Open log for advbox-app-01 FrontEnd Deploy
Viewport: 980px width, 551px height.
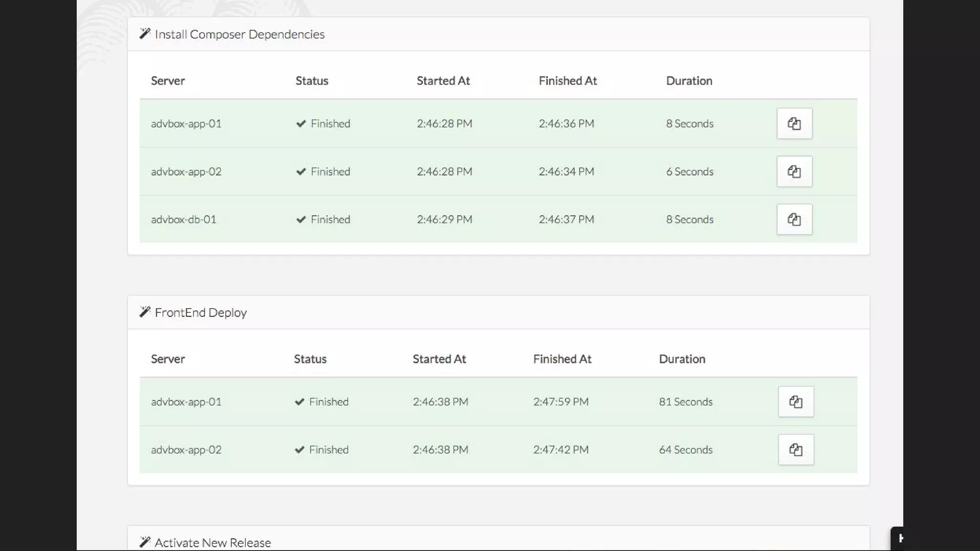(x=796, y=402)
